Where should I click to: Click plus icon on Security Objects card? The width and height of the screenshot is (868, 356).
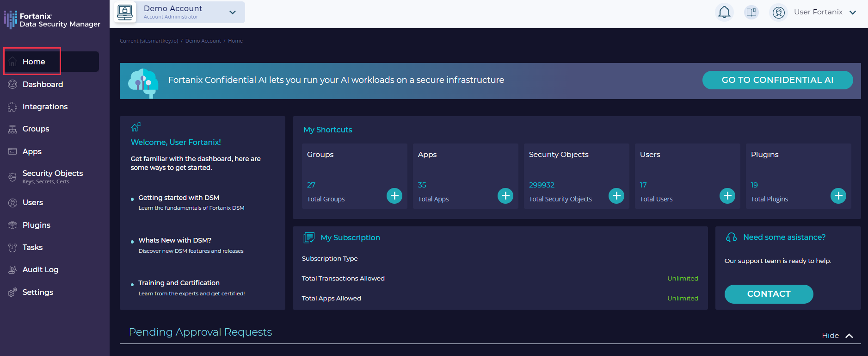616,196
